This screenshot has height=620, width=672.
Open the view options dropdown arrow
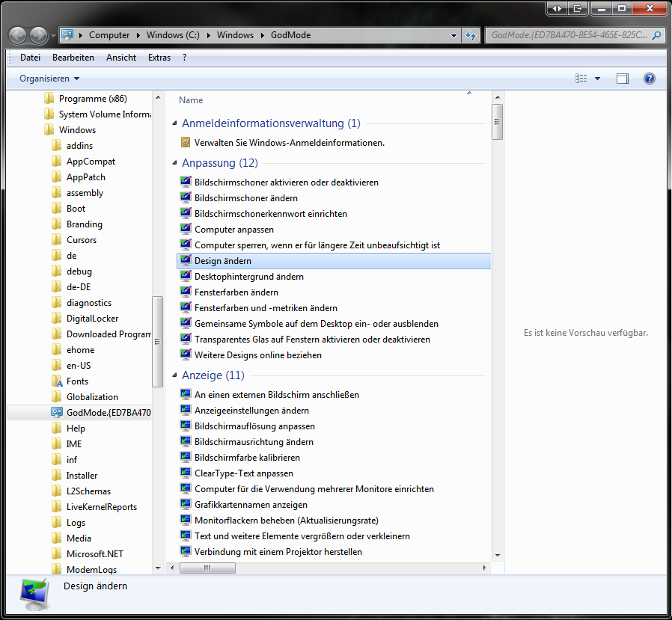click(x=597, y=79)
